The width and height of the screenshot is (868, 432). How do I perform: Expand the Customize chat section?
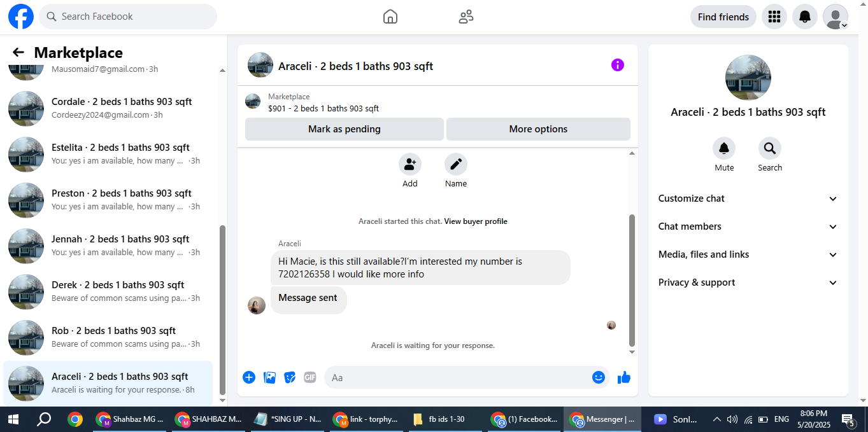(x=748, y=199)
